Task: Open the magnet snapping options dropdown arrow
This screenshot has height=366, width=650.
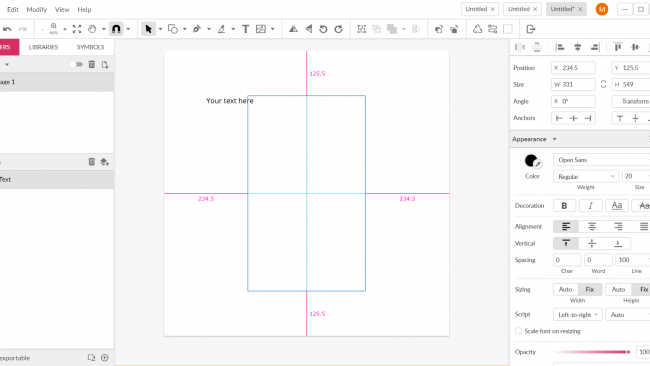Action: tap(128, 29)
